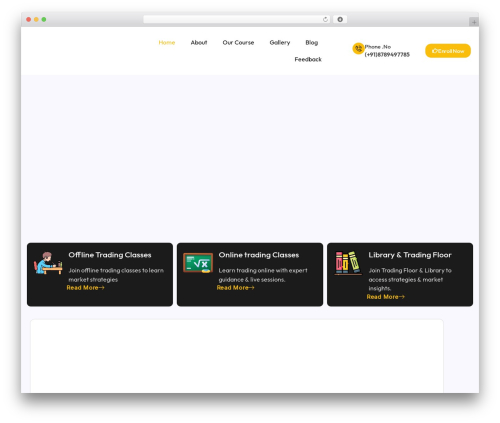The height and width of the screenshot is (423, 500).
Task: Click the browser extension icon beside address bar
Action: [x=340, y=20]
